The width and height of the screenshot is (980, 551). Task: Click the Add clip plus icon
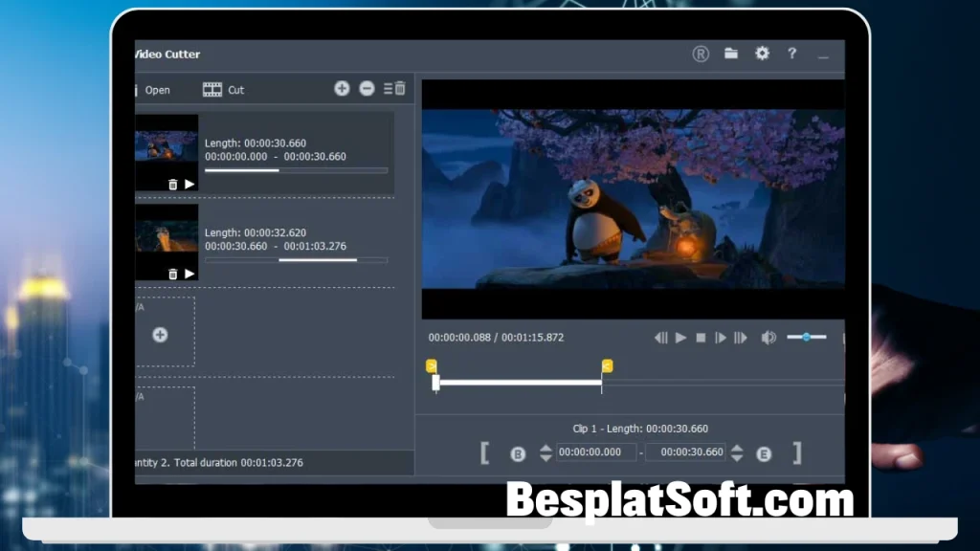342,88
